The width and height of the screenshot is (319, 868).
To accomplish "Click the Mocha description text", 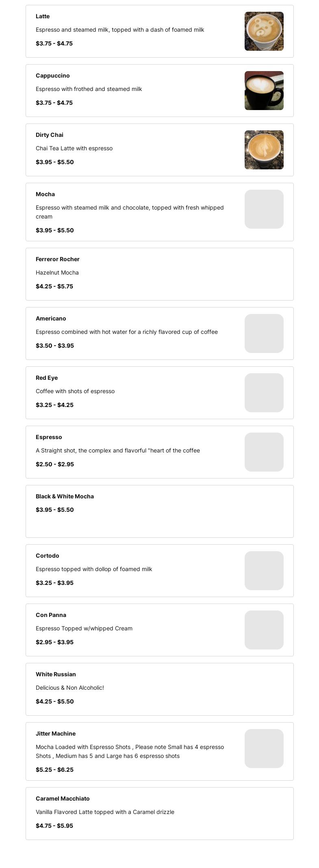I will tap(130, 212).
